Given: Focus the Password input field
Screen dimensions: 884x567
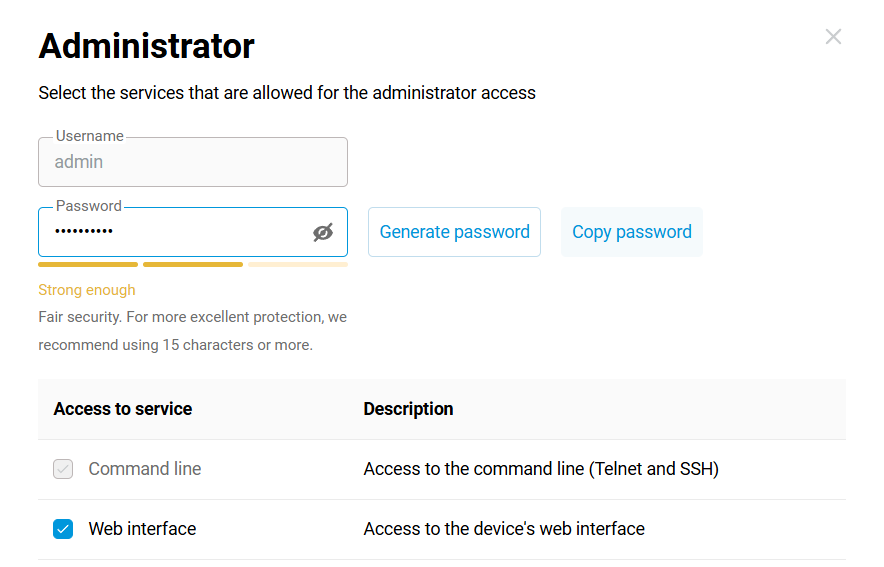Looking at the screenshot, I should pyautogui.click(x=170, y=232).
